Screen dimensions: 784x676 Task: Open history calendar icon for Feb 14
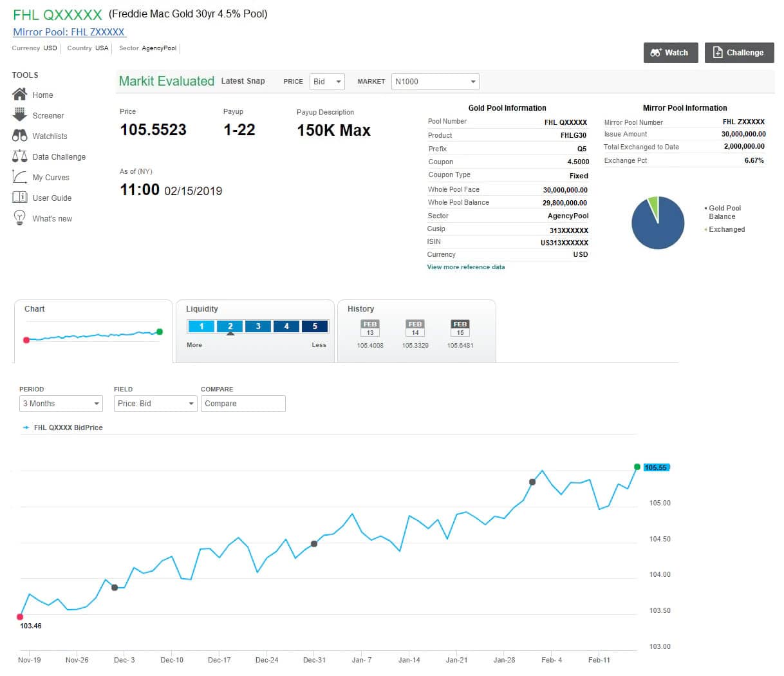pyautogui.click(x=415, y=328)
